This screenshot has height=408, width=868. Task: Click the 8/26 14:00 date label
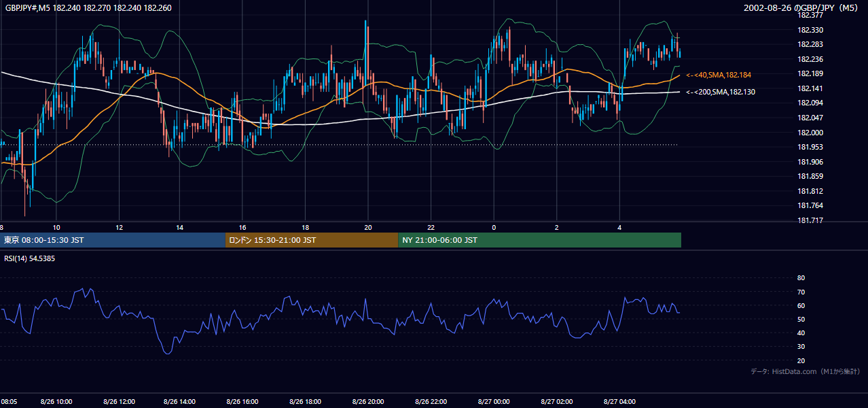[x=181, y=402]
